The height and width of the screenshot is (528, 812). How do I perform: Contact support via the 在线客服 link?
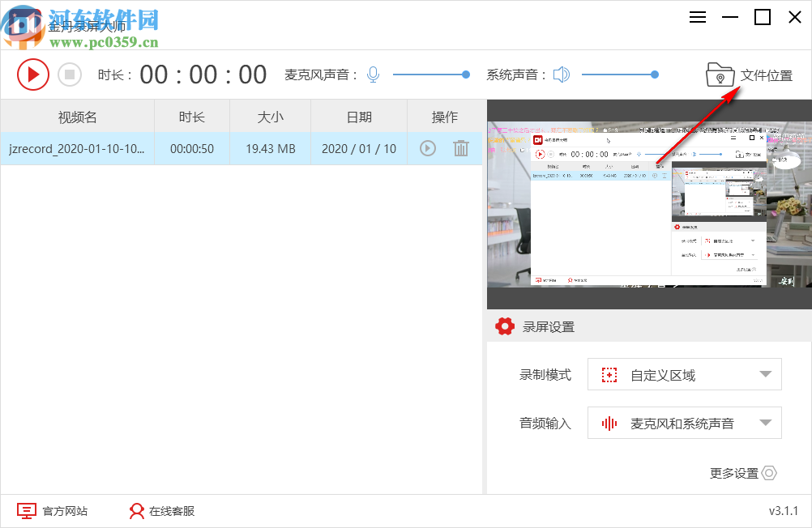tap(160, 510)
